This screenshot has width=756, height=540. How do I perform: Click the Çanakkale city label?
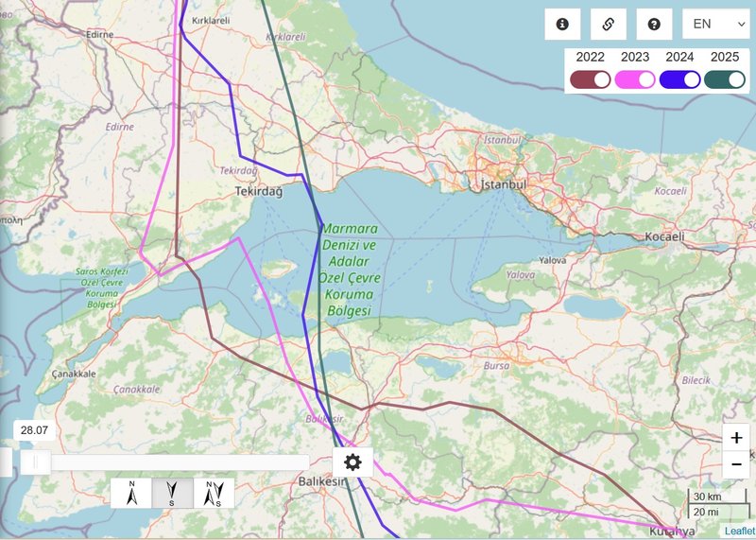(x=74, y=374)
